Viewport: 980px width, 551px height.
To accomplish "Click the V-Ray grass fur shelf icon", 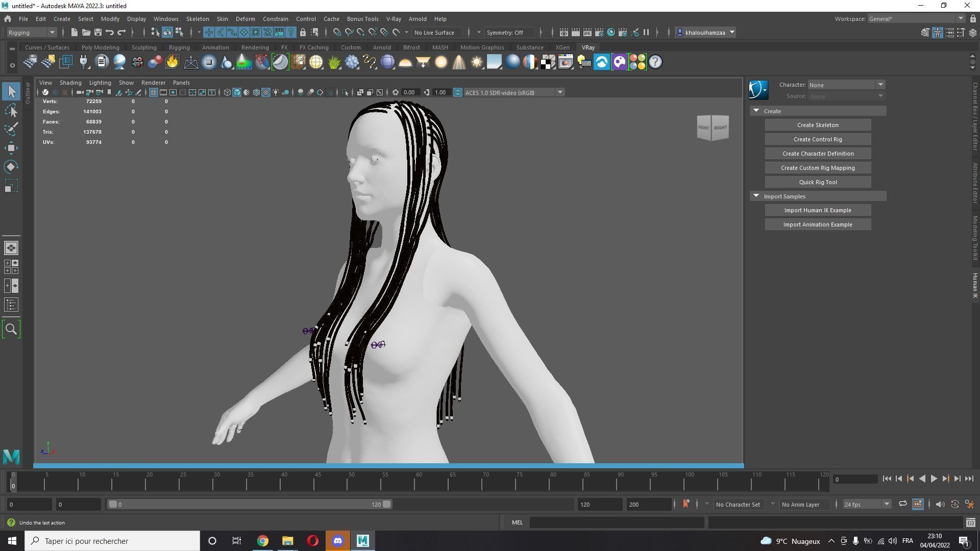I will [334, 62].
